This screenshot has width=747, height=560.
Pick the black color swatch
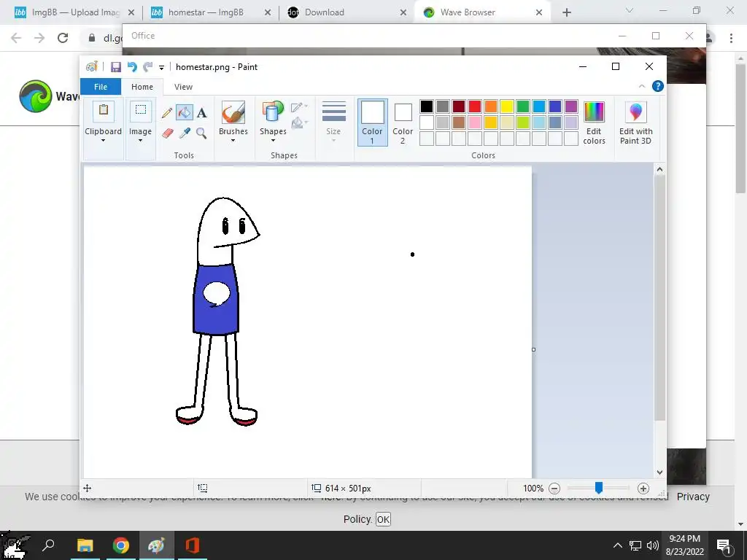coord(427,106)
